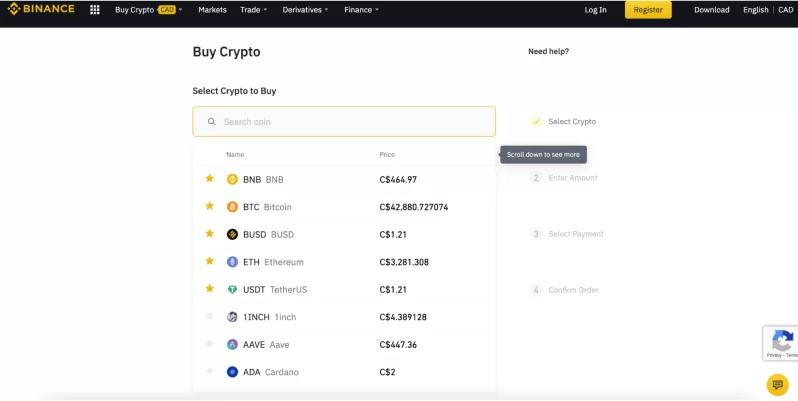This screenshot has width=798, height=401.
Task: Click the 1inch coin icon
Action: (232, 317)
